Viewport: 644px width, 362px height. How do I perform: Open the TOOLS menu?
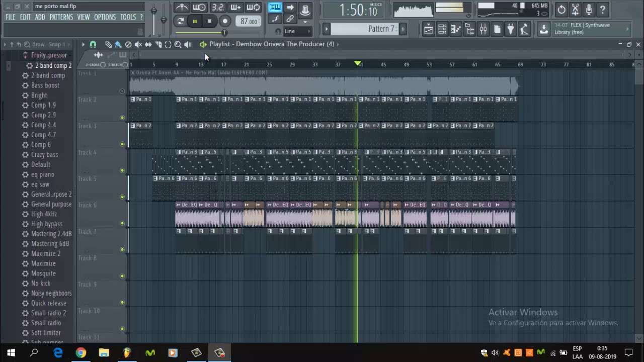tap(128, 17)
